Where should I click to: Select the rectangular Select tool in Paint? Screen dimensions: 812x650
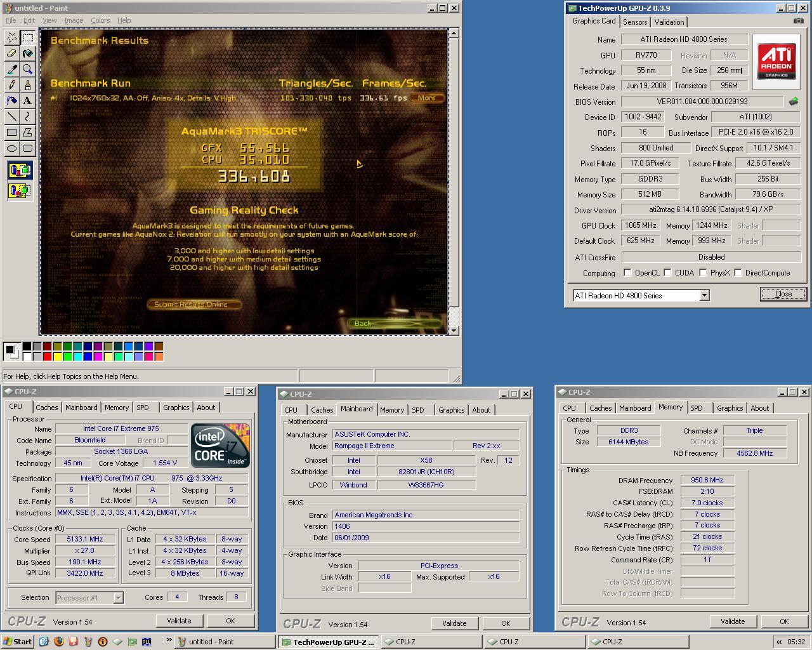(27, 37)
